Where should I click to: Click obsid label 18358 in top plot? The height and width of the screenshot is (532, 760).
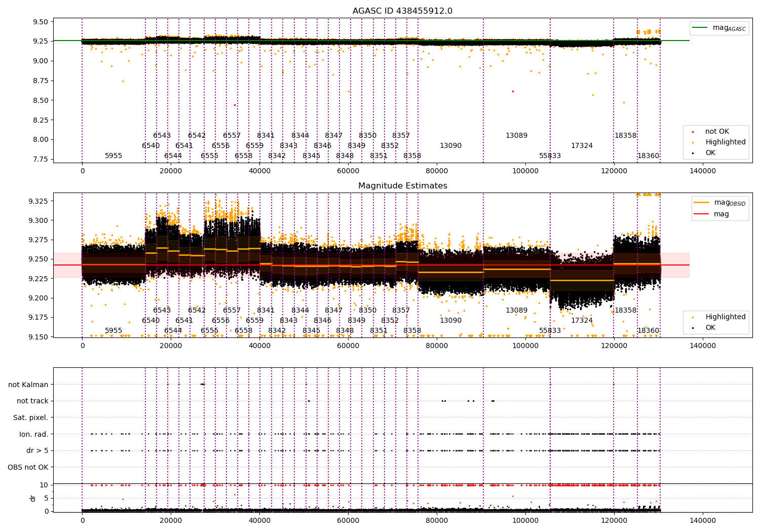pos(626,136)
